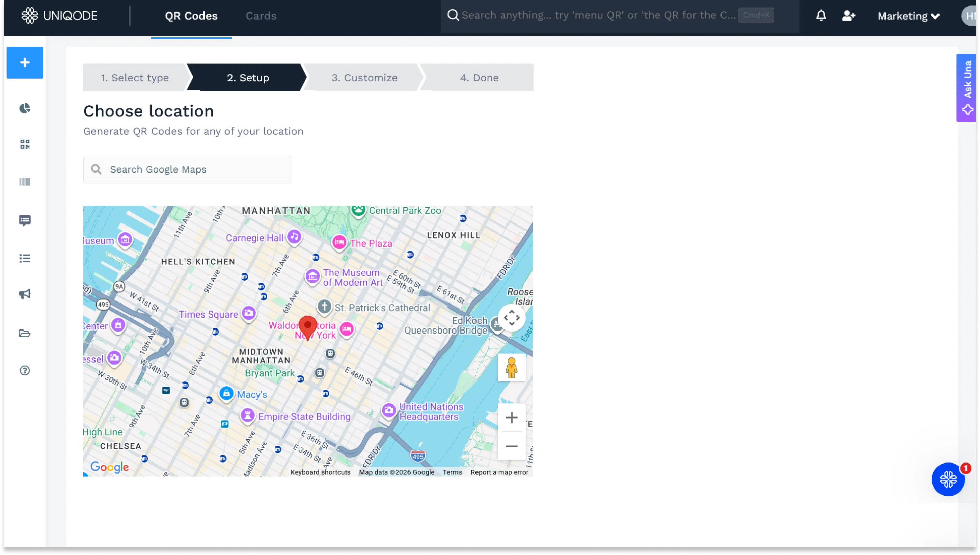Click the Street View pegman

click(512, 368)
